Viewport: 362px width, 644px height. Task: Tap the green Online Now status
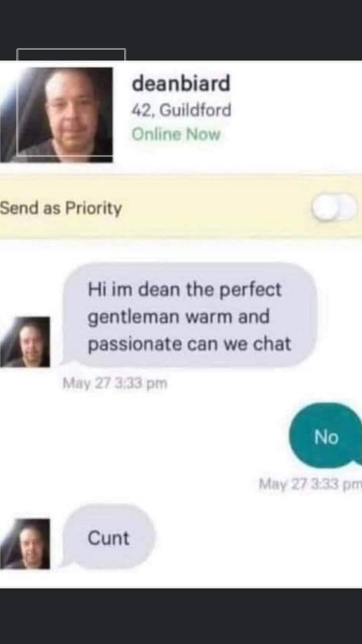point(176,134)
